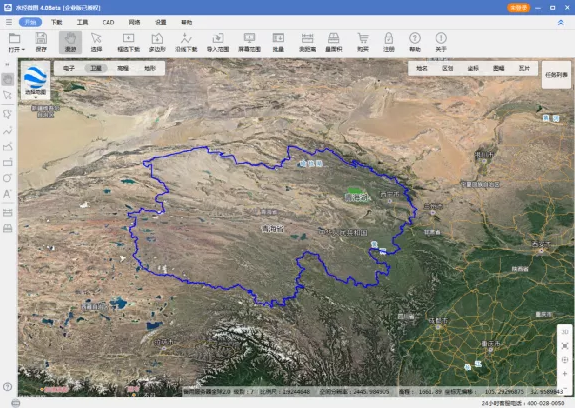Click the orange login button in title bar

click(x=518, y=7)
